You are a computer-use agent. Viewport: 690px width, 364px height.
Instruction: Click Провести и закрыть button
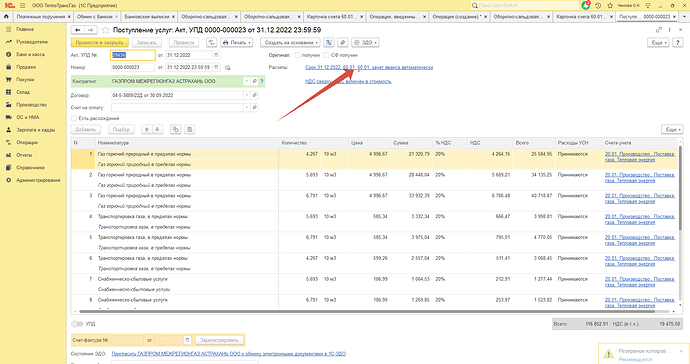point(99,43)
